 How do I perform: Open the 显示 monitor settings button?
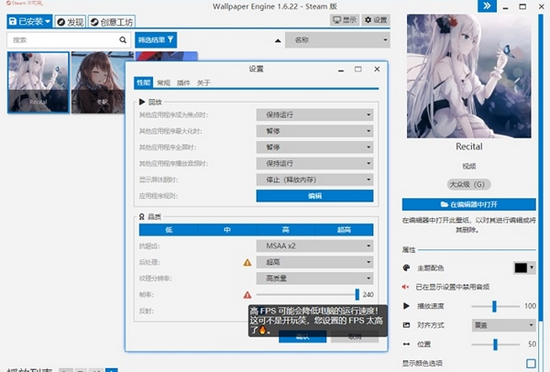[344, 20]
